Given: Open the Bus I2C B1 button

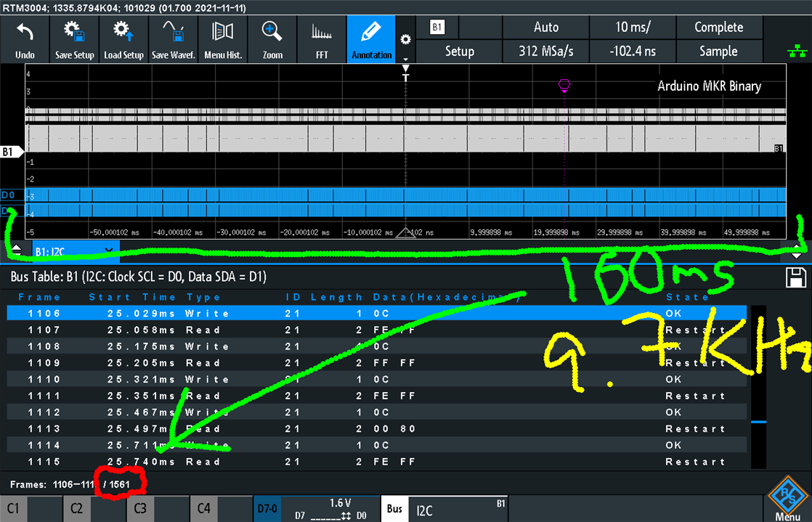Looking at the screenshot, I should click(x=444, y=508).
